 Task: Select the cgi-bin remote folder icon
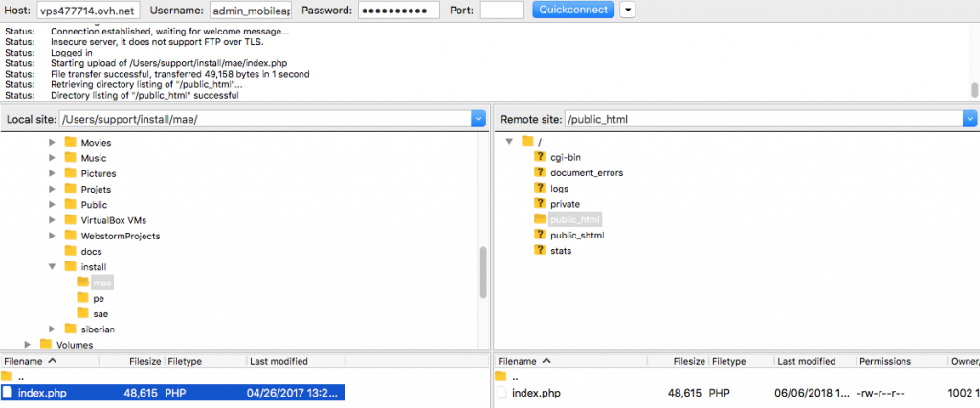click(540, 157)
